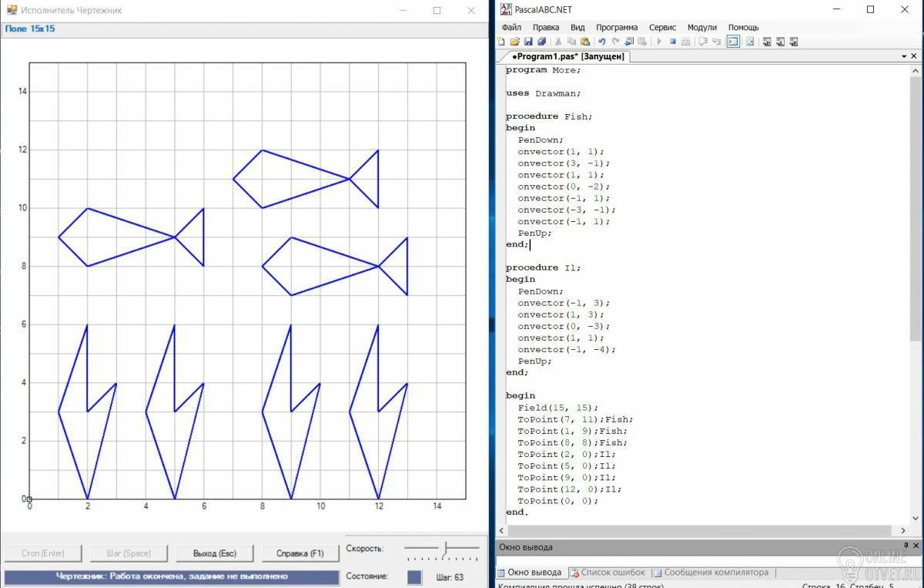Open the Сервис menu
924x588 pixels.
click(x=662, y=27)
